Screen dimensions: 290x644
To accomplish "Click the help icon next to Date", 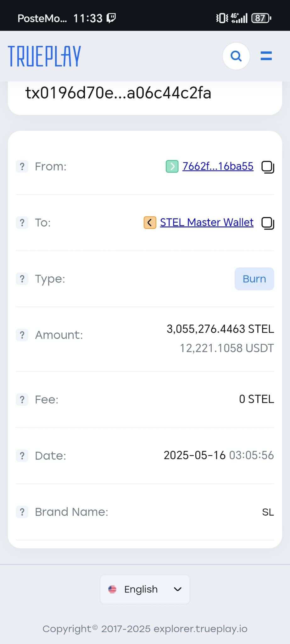I will [x=22, y=456].
